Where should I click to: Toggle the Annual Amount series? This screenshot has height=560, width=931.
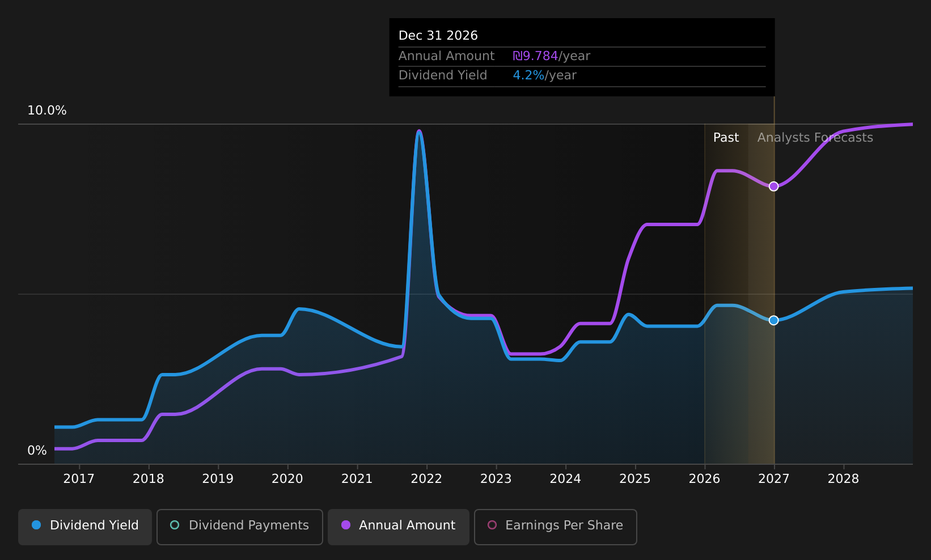pyautogui.click(x=399, y=527)
